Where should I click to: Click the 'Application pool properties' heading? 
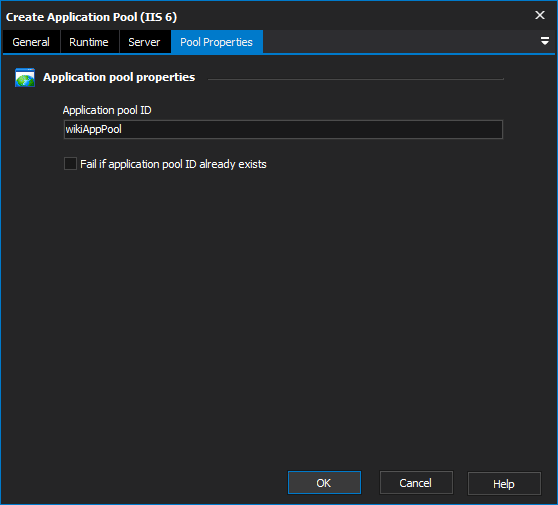pyautogui.click(x=119, y=77)
